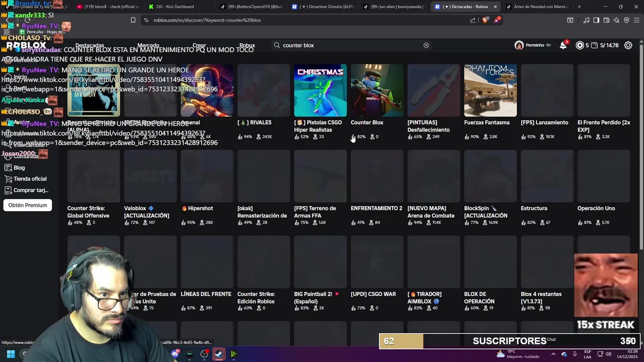Image resolution: width=644 pixels, height=362 pixels.
Task: Open the Fuerzas Fantasma thumbnail
Action: (491, 90)
